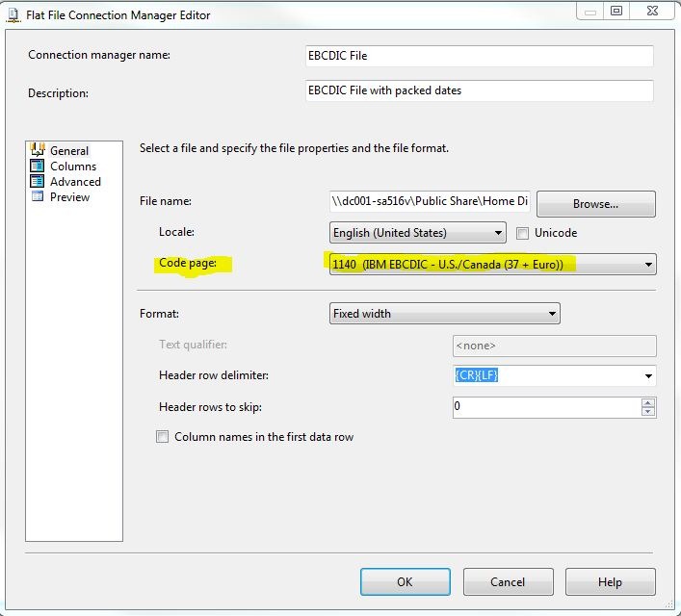
Task: Click the selected {CR}{LF} delimiter text
Action: coord(477,375)
